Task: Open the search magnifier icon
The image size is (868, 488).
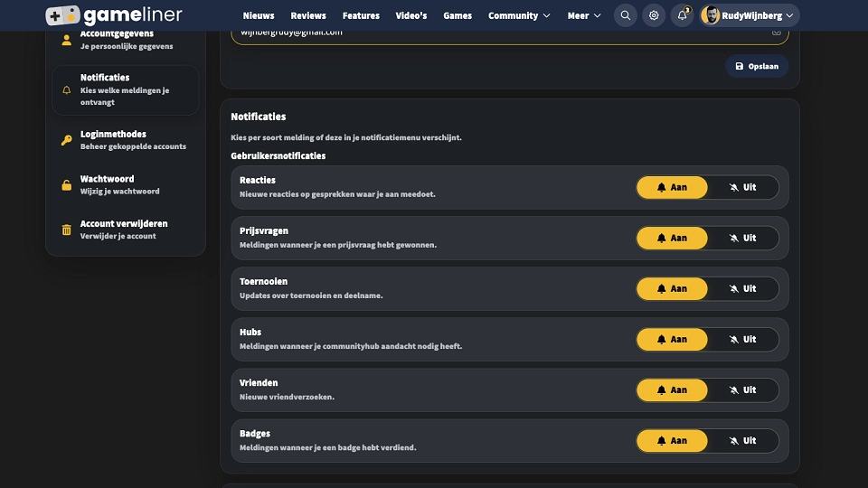Action: point(625,15)
